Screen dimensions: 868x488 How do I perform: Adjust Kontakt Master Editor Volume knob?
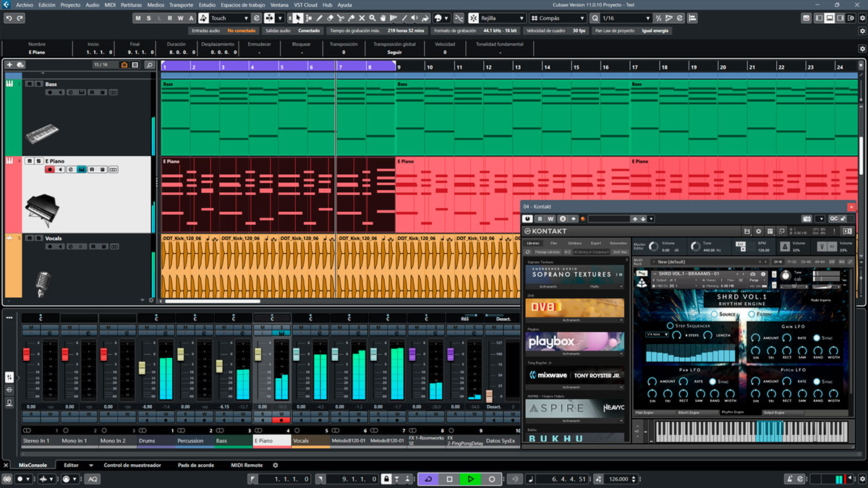tap(655, 247)
